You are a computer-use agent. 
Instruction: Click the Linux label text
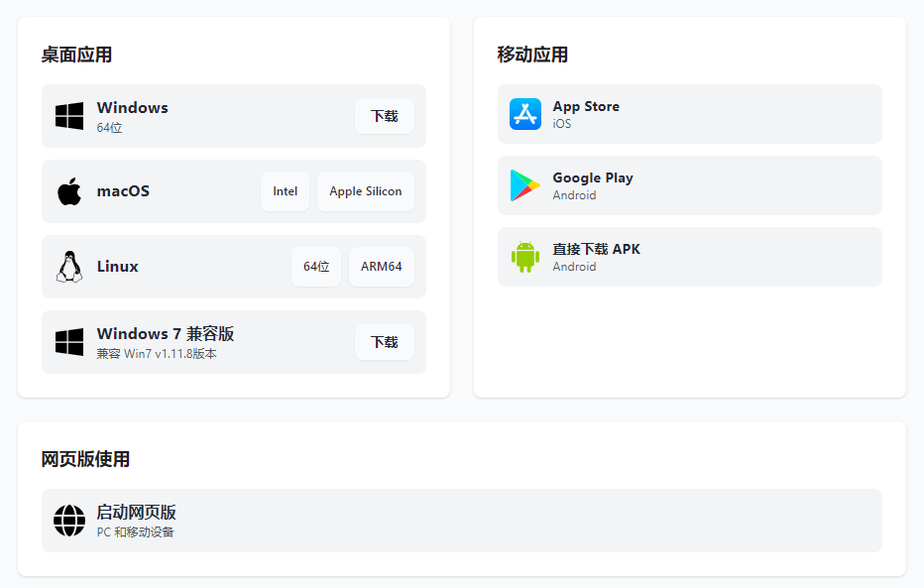coord(117,267)
